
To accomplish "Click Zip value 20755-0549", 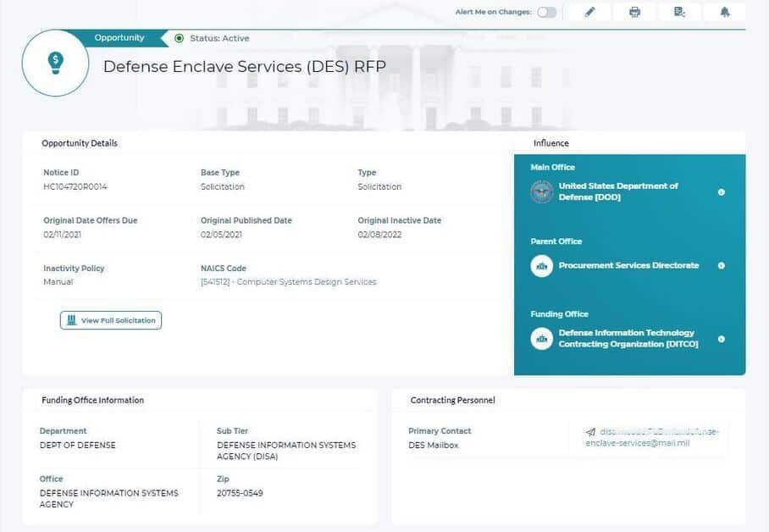I will point(240,493).
